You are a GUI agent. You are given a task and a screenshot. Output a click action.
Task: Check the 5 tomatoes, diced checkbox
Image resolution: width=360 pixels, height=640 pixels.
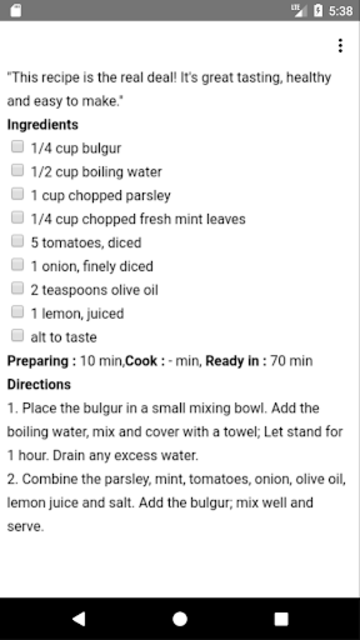tap(17, 241)
